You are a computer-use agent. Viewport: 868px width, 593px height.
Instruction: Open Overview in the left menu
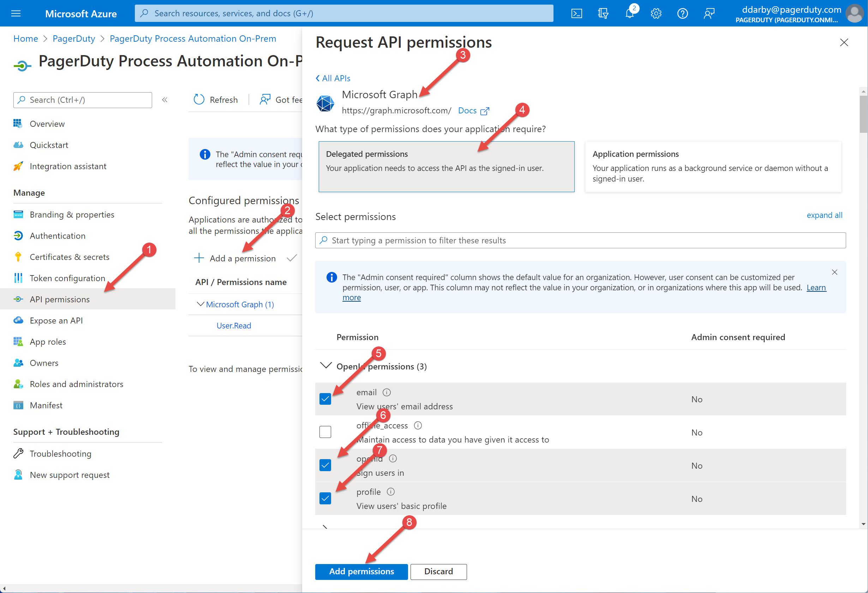[x=47, y=124]
